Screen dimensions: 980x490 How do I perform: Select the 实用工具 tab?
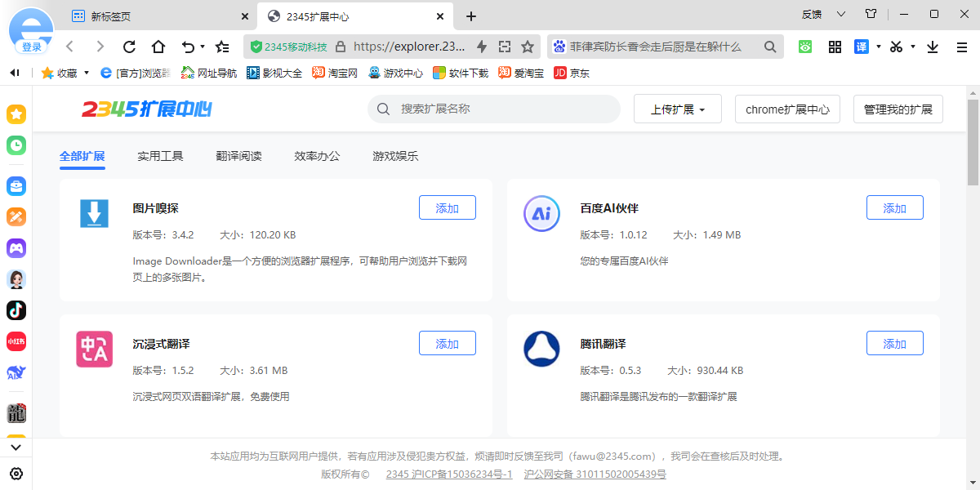[x=160, y=156]
